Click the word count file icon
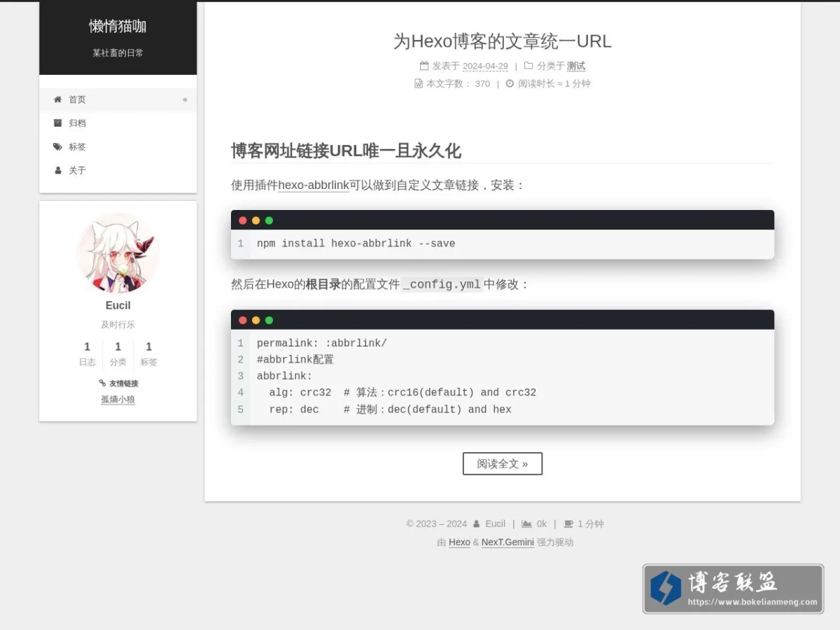This screenshot has width=840, height=630. pos(419,83)
